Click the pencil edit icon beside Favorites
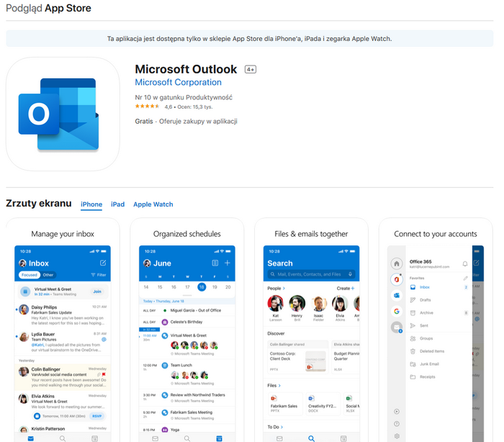Viewport: 504px width, 442px height. [465, 278]
